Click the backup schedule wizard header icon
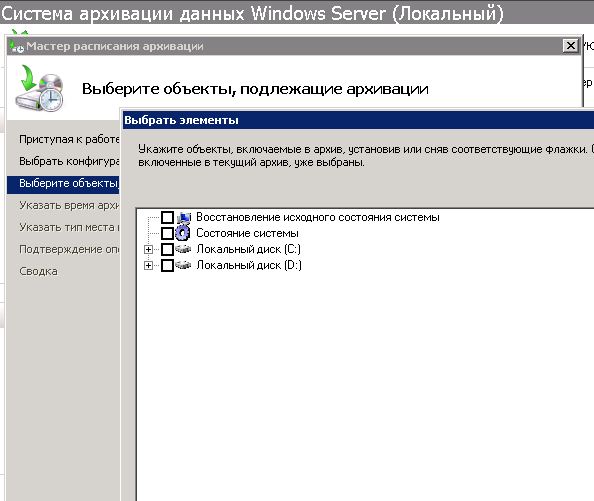 coord(39,88)
